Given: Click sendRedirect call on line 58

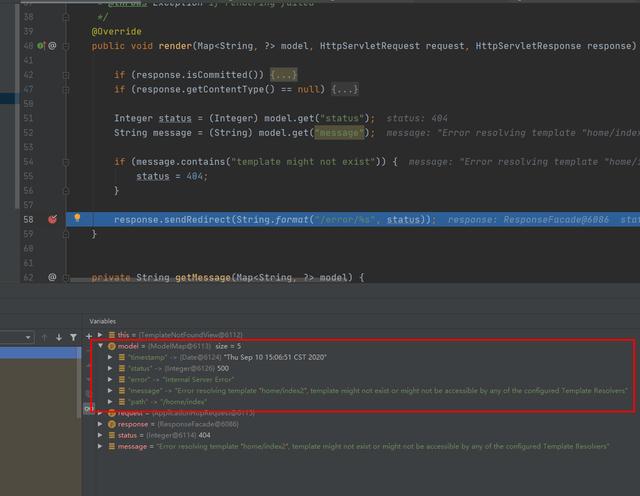Looking at the screenshot, I should 198,220.
